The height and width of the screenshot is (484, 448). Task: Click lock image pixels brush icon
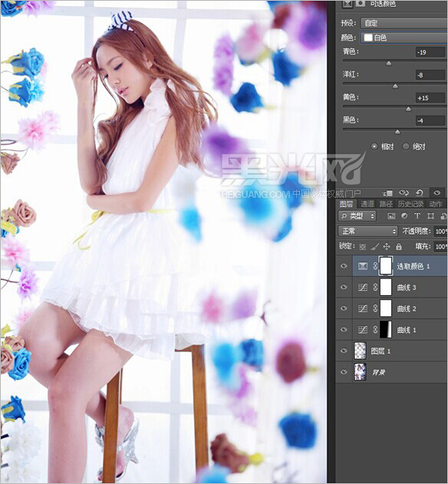(x=374, y=246)
